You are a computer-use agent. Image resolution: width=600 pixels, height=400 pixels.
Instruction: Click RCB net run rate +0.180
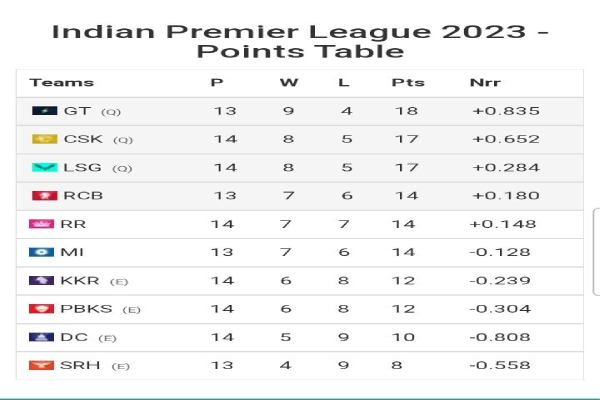506,196
